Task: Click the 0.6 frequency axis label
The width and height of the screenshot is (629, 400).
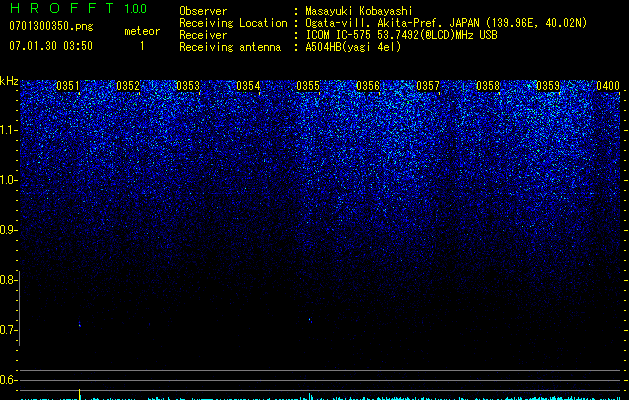Action: [8, 380]
